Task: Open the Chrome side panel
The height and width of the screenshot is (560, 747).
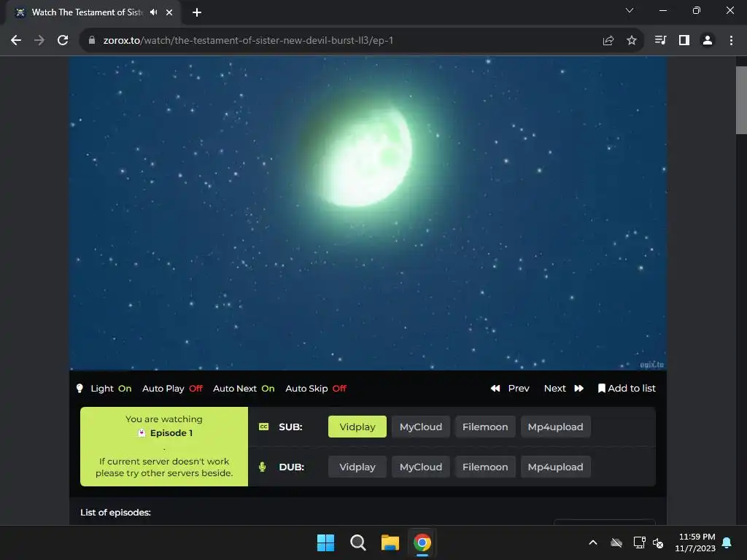Action: [684, 41]
